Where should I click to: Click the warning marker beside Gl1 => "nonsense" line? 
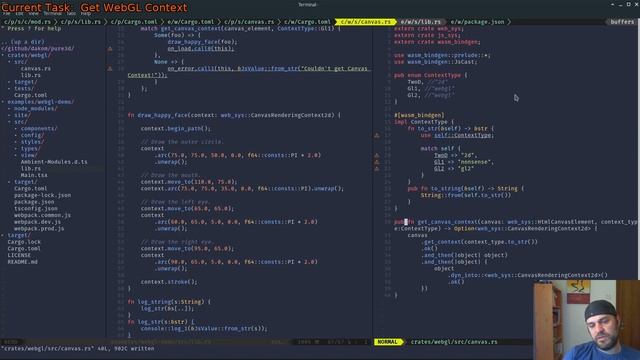tap(377, 162)
